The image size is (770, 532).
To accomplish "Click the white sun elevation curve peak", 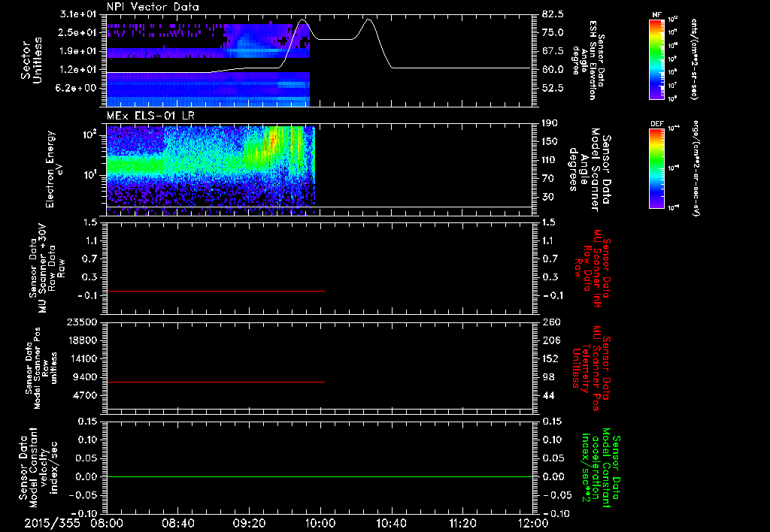I will tap(302, 20).
